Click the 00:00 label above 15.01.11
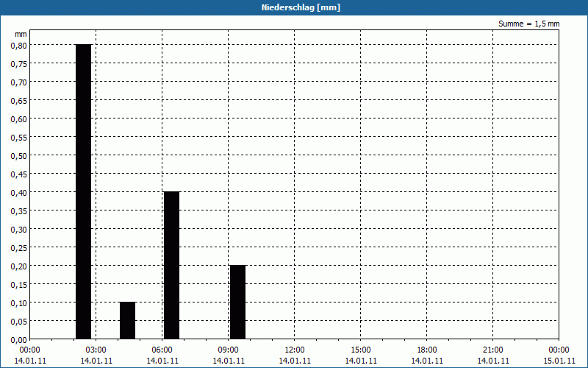 559,350
